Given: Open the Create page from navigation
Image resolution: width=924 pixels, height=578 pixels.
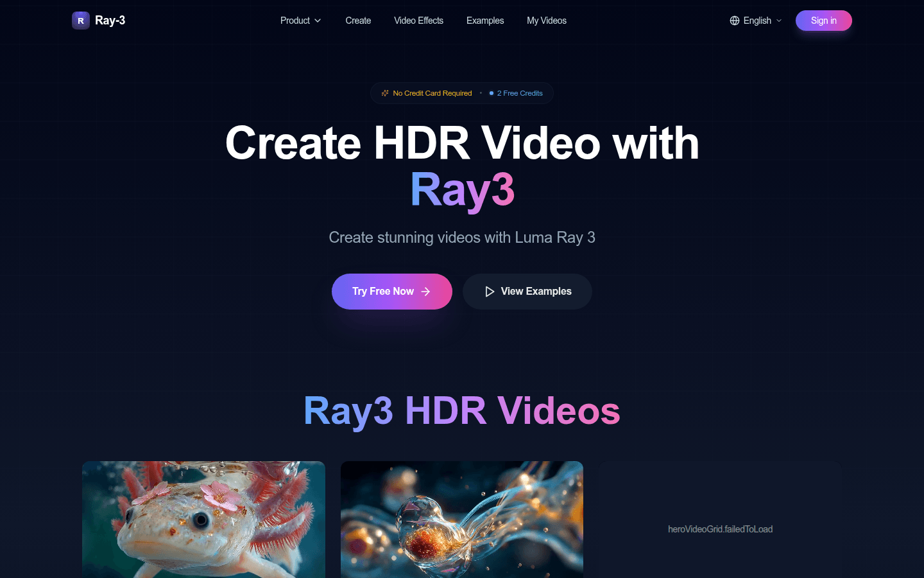Looking at the screenshot, I should point(358,21).
